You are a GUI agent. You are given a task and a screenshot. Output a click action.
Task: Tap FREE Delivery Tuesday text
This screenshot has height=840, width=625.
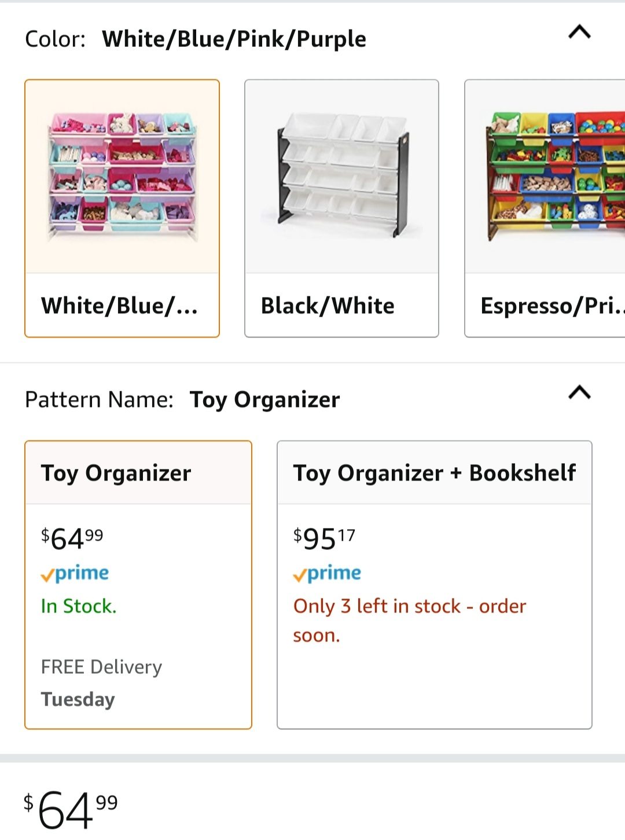point(101,683)
